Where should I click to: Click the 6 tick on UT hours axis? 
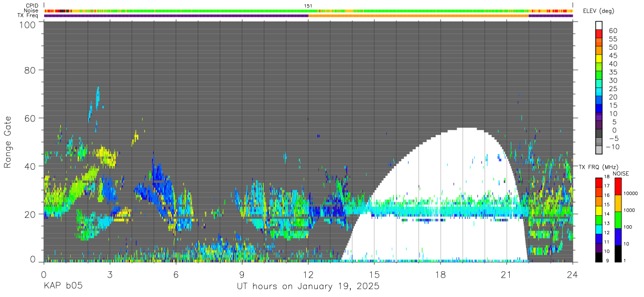176,274
